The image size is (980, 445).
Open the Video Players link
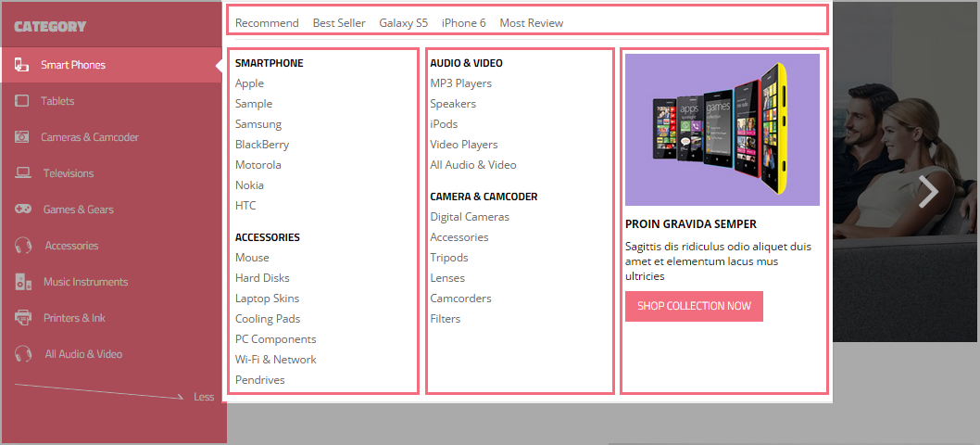(464, 145)
